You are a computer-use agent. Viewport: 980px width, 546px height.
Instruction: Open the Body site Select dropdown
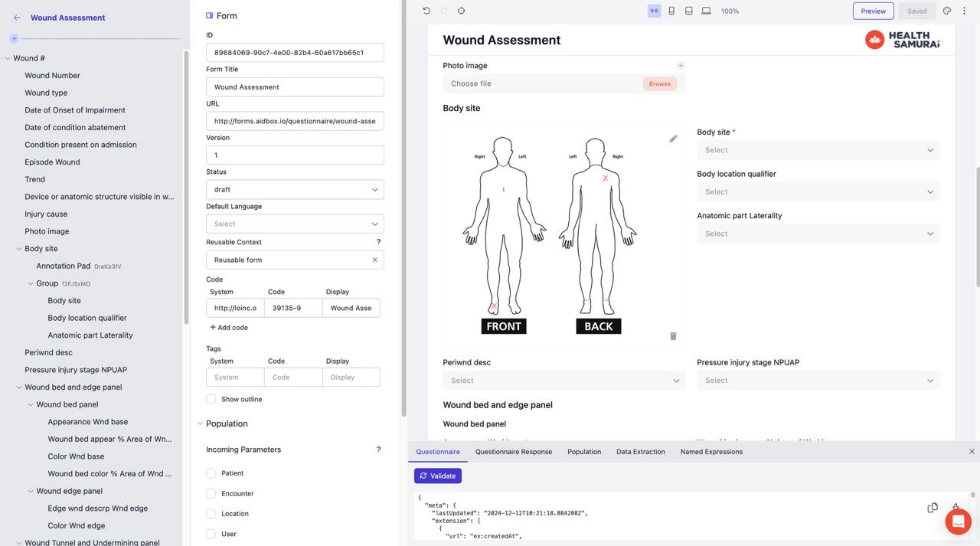tap(818, 149)
